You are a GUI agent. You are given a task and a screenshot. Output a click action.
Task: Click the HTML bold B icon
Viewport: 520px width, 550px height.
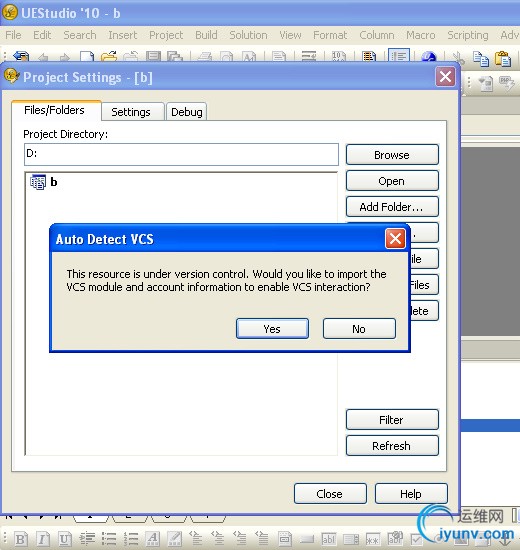(x=21, y=539)
